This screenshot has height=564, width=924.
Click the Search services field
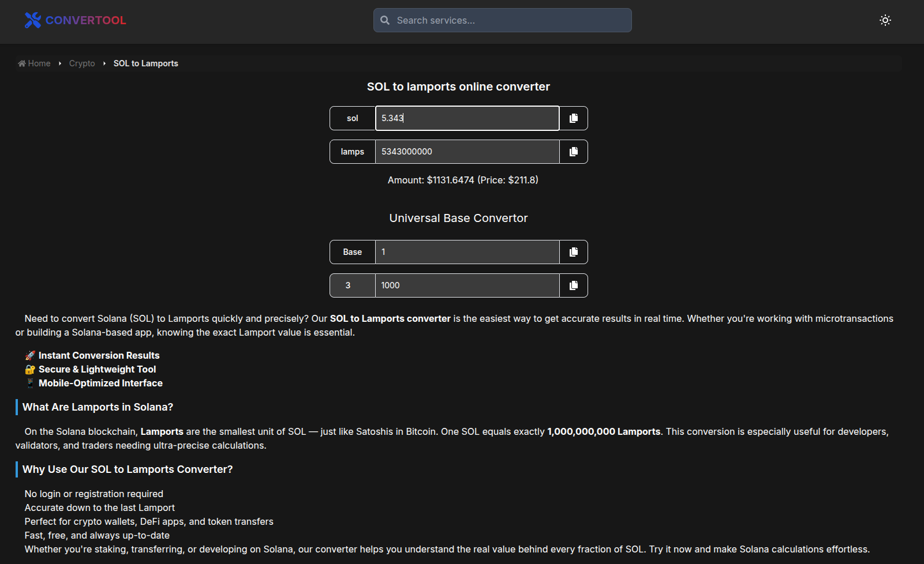click(x=502, y=20)
